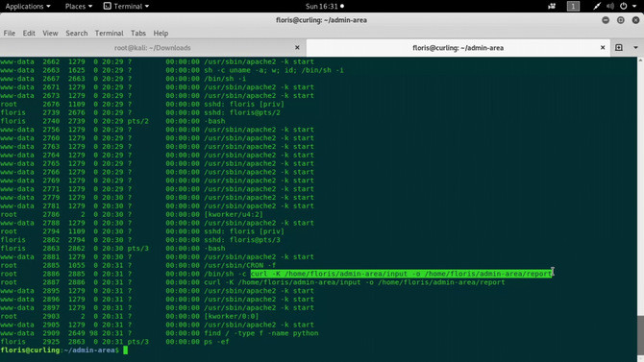
Task: Open the Search menu
Action: click(76, 34)
